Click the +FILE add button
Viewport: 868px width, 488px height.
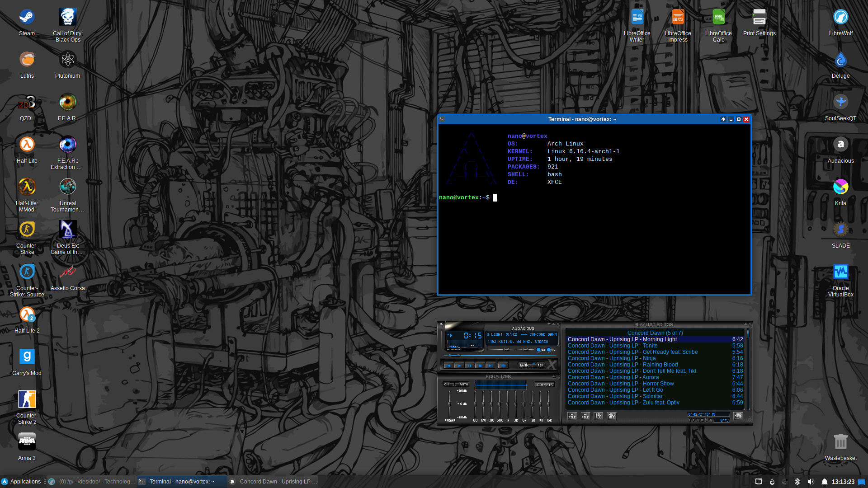pos(572,416)
